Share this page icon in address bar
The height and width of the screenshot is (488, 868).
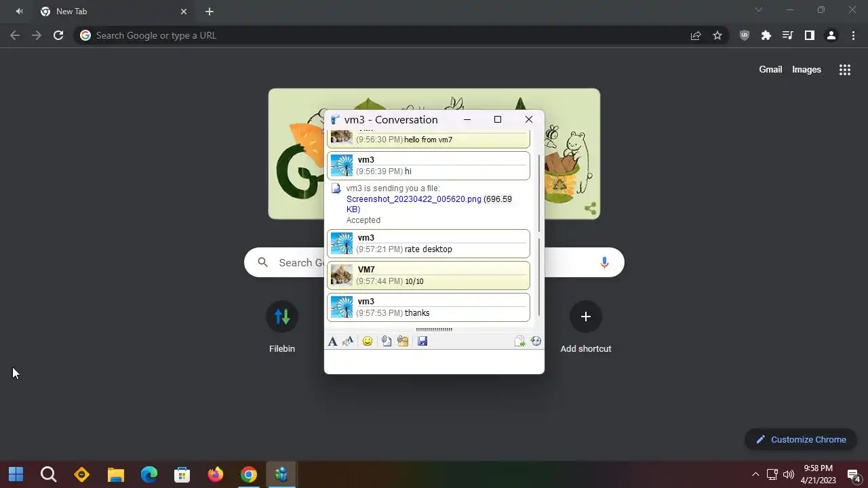[x=696, y=35]
